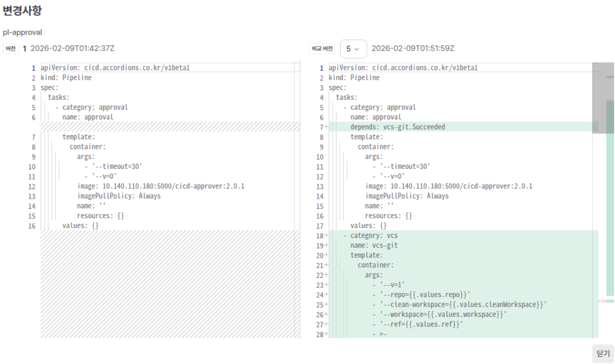Click '- category: approval' in the right pane
Screen dimensions: 615x364
379,107
